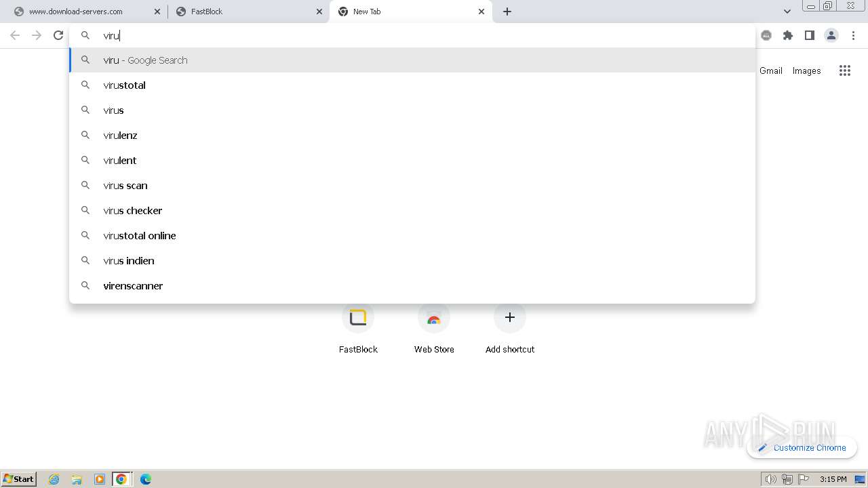This screenshot has width=868, height=488.
Task: Close the FastBlock tab
Action: click(x=319, y=12)
